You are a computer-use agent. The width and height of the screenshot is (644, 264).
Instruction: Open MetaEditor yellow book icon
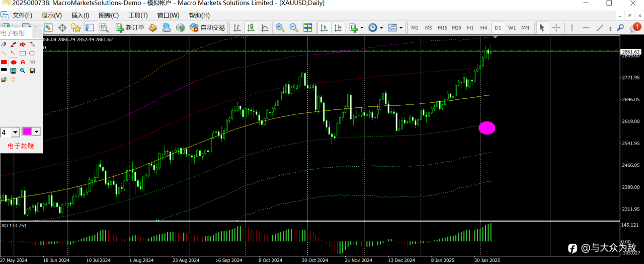click(153, 28)
